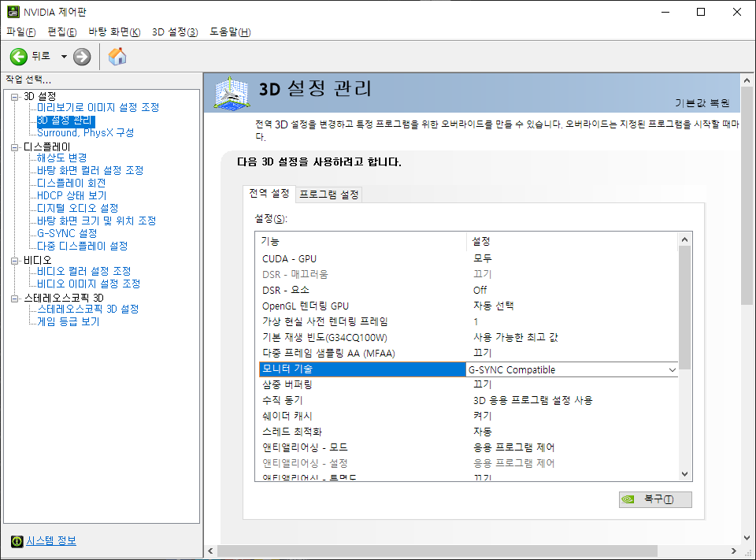The width and height of the screenshot is (756, 560).
Task: Select the 스레드 최적화 row
Action: coord(468,432)
